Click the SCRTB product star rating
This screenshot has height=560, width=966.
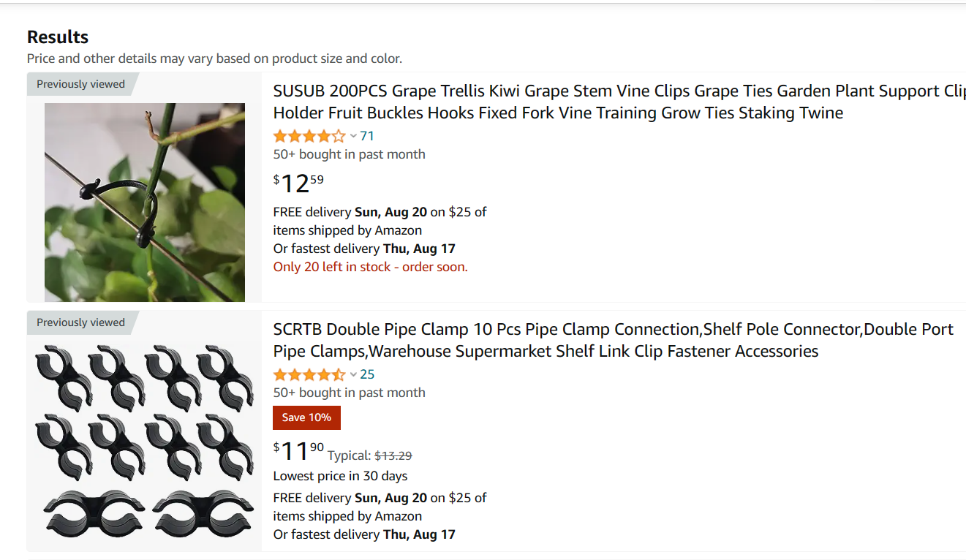click(309, 375)
